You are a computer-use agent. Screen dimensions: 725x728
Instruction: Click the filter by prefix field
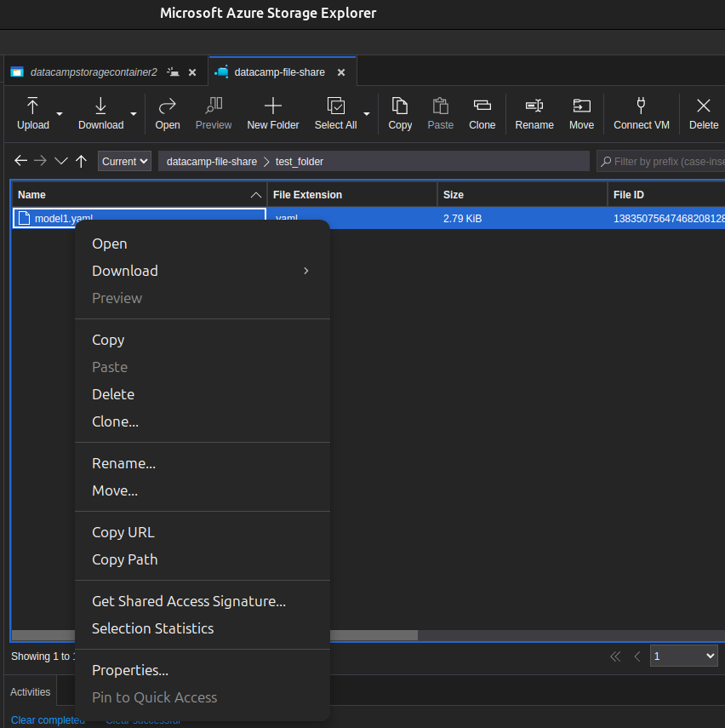672,161
